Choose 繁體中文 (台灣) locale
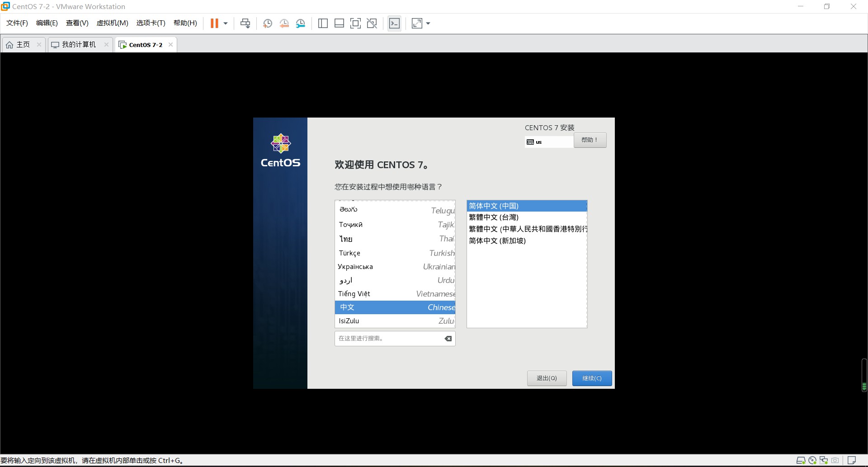 pos(527,217)
